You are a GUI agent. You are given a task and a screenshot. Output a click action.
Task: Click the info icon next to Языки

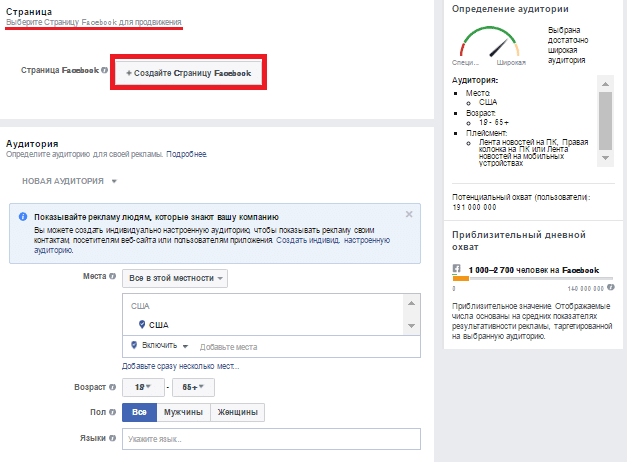113,438
